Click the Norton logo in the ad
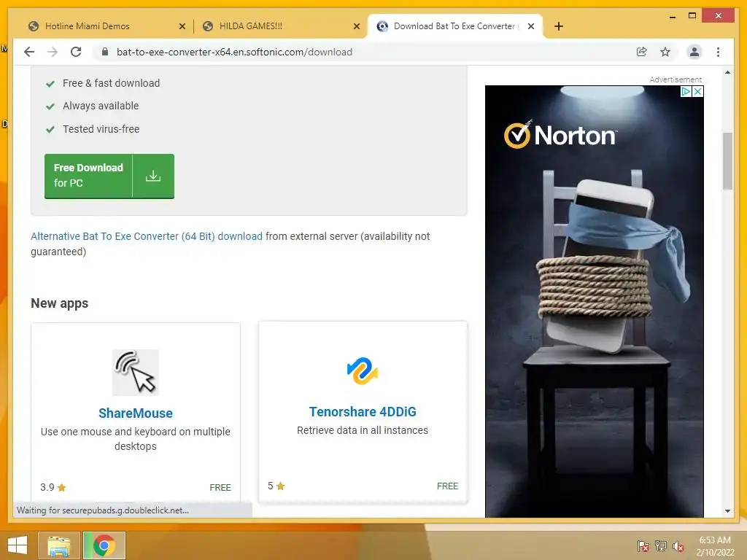 (x=560, y=135)
